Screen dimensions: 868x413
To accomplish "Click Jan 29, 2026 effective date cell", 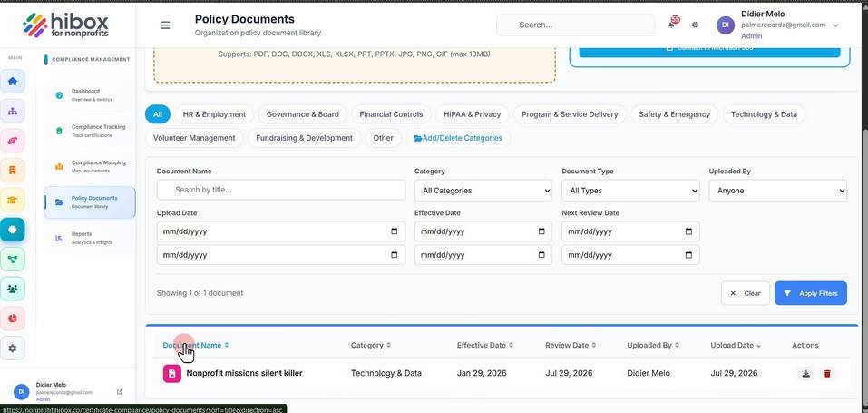I will point(480,374).
